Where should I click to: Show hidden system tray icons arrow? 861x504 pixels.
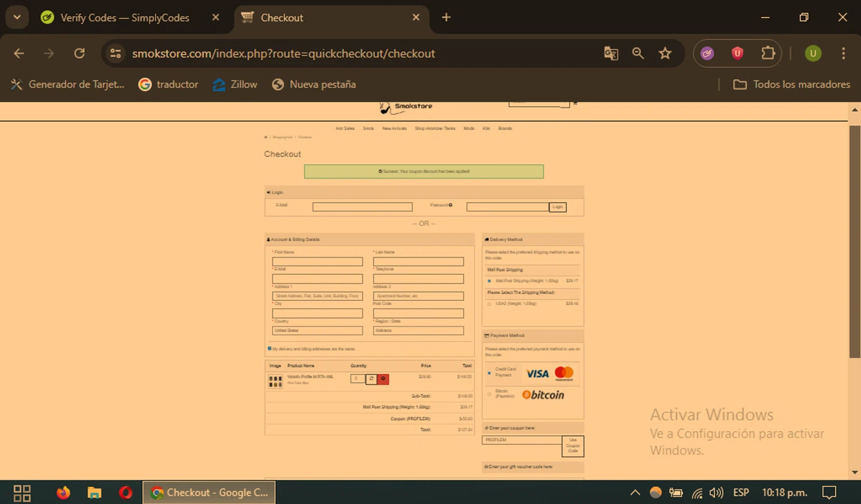[x=635, y=493]
